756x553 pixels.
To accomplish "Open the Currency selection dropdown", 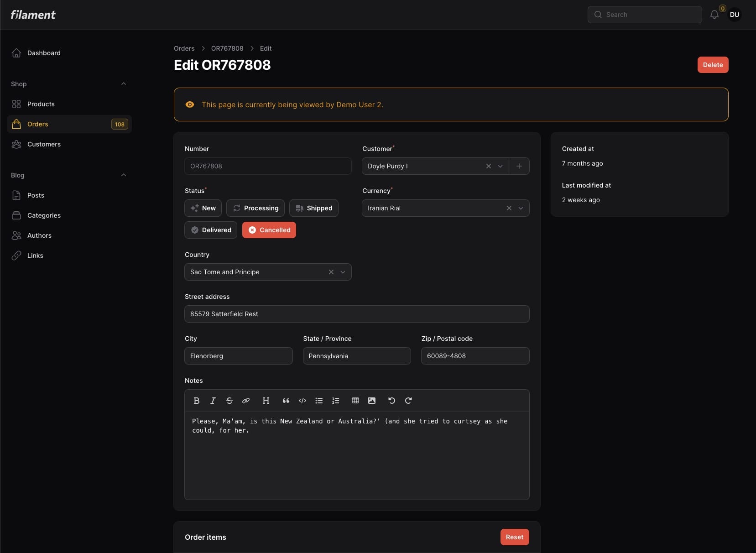I will point(521,208).
